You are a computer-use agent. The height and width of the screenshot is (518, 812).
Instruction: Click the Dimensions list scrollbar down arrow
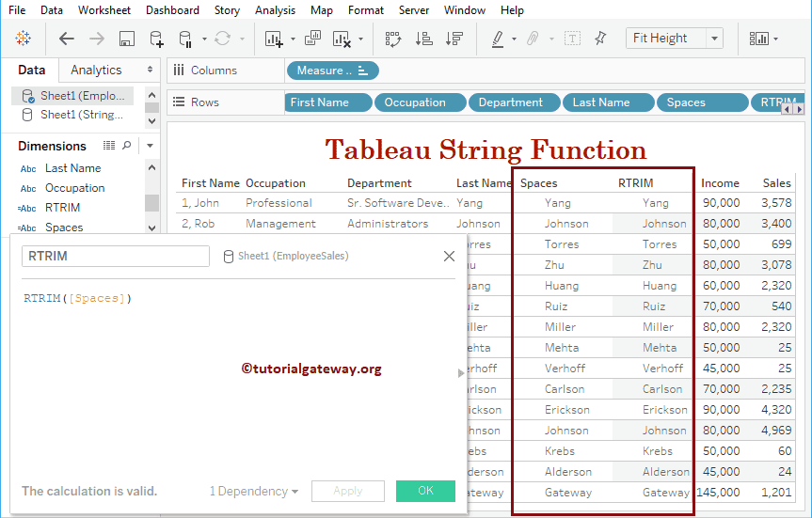[151, 228]
